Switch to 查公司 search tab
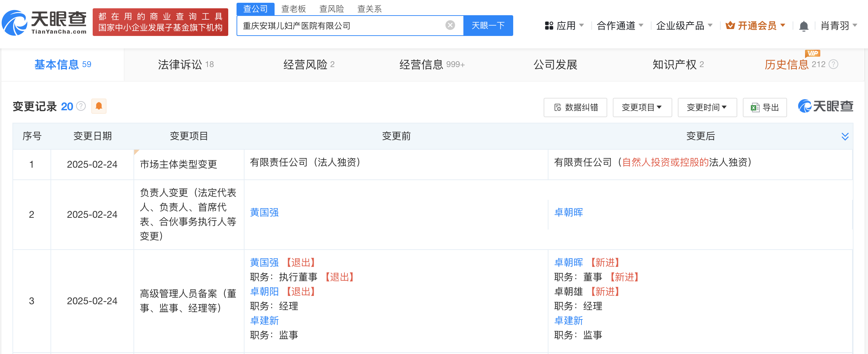This screenshot has width=868, height=354. coord(256,9)
